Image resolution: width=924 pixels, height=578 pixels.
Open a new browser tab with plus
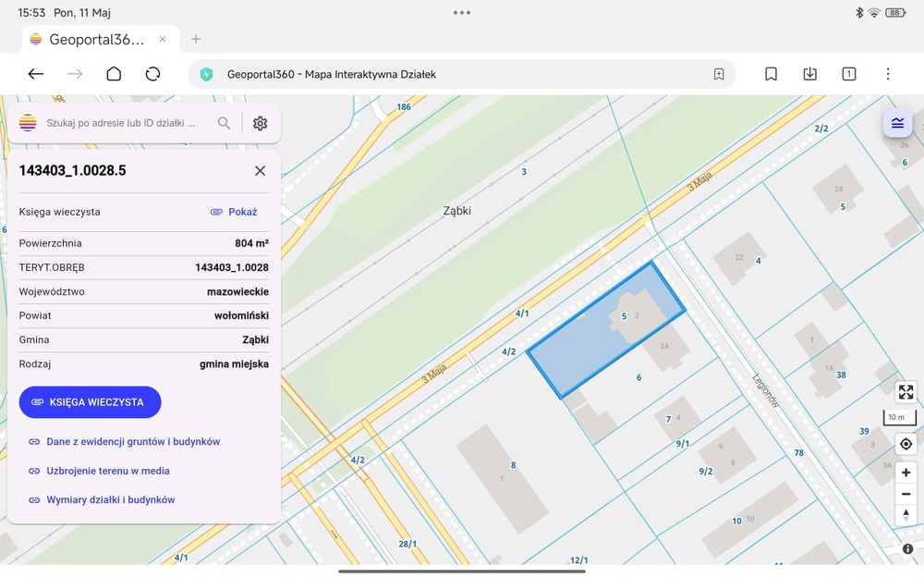[196, 39]
